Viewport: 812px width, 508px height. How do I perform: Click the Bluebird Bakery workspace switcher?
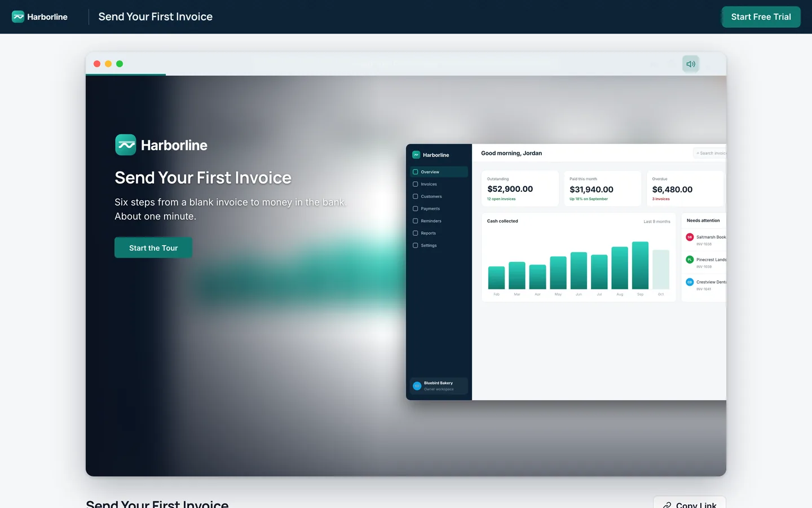[439, 386]
